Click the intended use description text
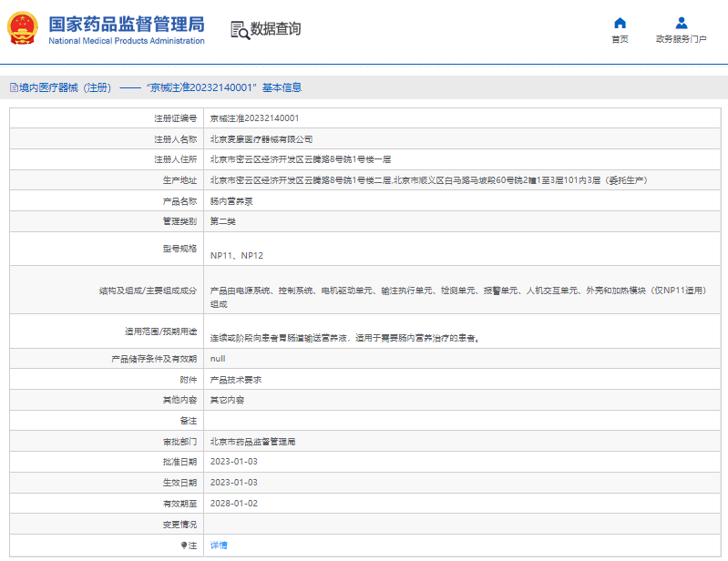Viewport: 728px width, 561px height. 345,338
